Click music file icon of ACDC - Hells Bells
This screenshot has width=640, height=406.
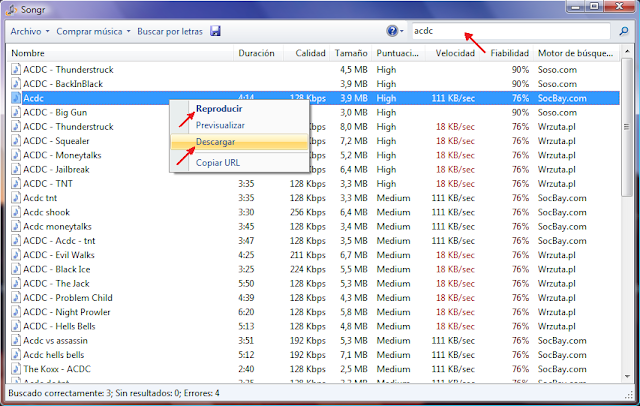(16, 326)
